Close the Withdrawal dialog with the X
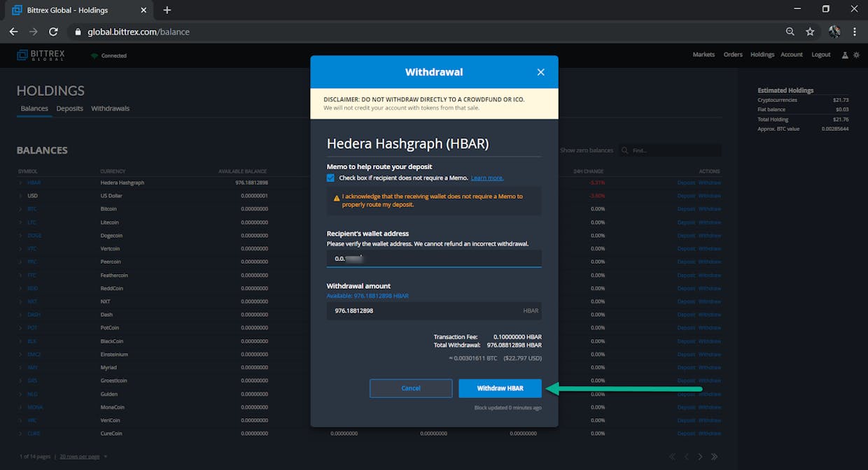Screen dimensions: 868x470 pos(540,72)
